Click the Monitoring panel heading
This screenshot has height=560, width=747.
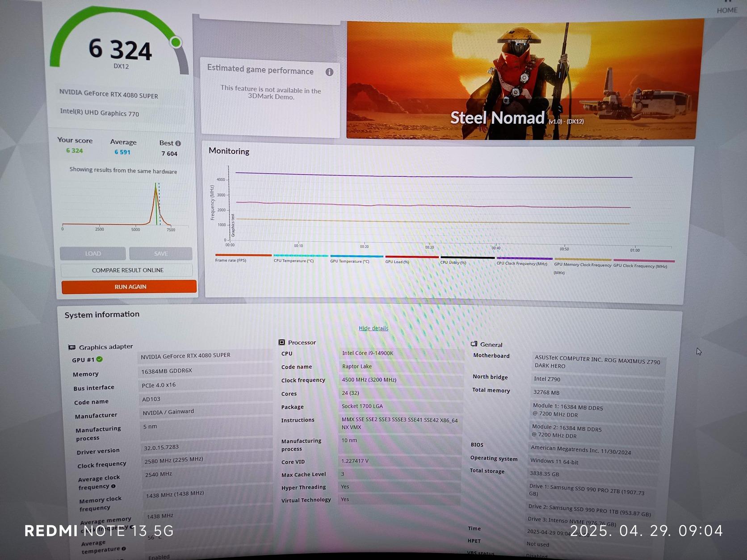(229, 151)
